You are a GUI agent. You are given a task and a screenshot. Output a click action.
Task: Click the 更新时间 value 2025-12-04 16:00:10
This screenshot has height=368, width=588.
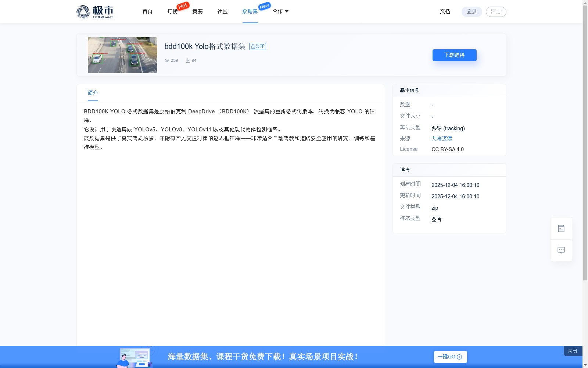(455, 197)
